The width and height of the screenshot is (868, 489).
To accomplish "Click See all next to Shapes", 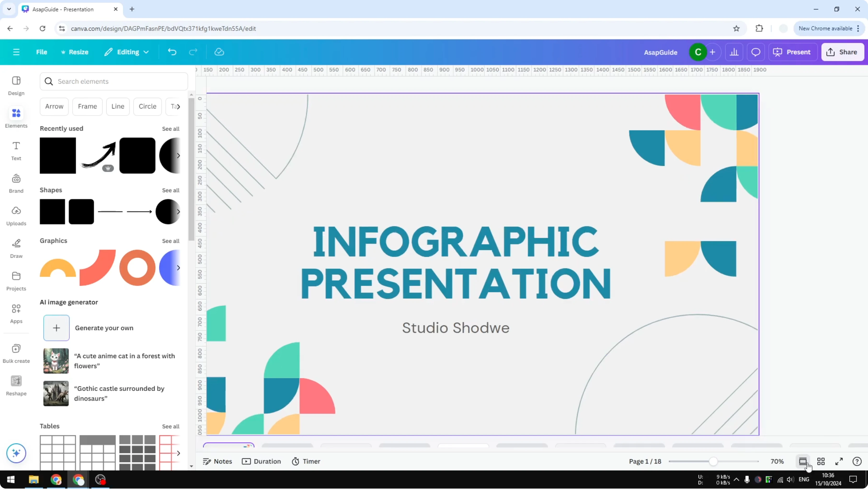I will pos(171,190).
